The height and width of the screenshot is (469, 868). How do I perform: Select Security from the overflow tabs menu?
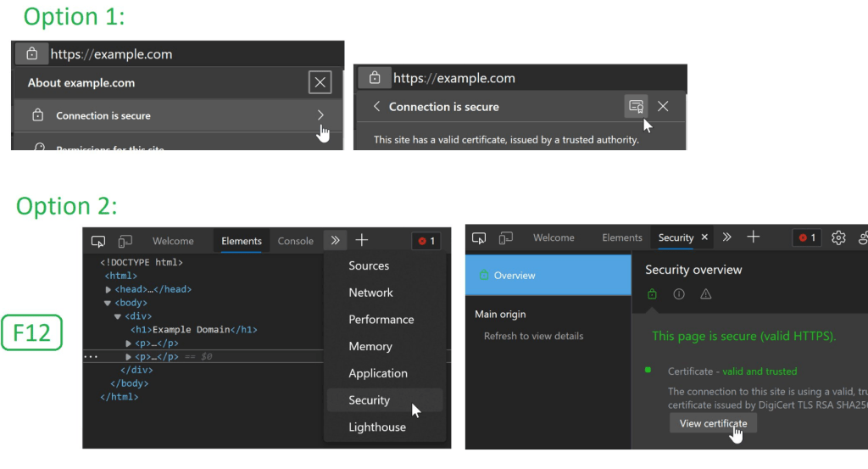pyautogui.click(x=369, y=400)
